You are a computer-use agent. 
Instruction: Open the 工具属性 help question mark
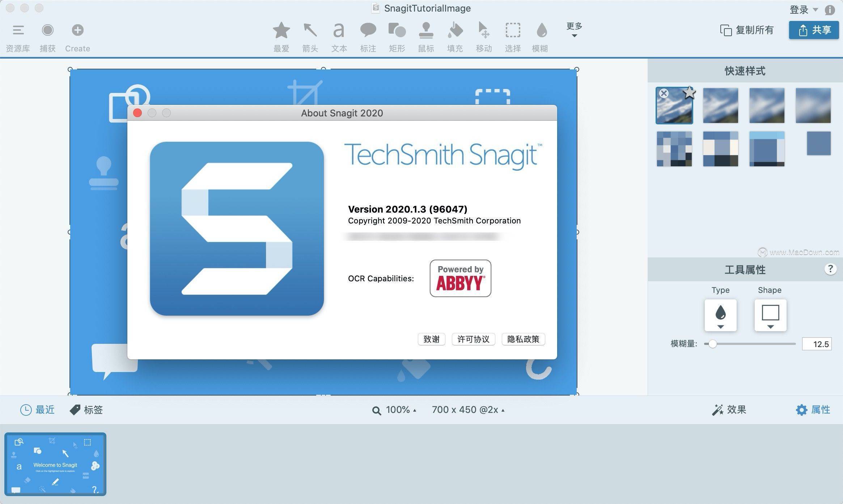(x=830, y=269)
